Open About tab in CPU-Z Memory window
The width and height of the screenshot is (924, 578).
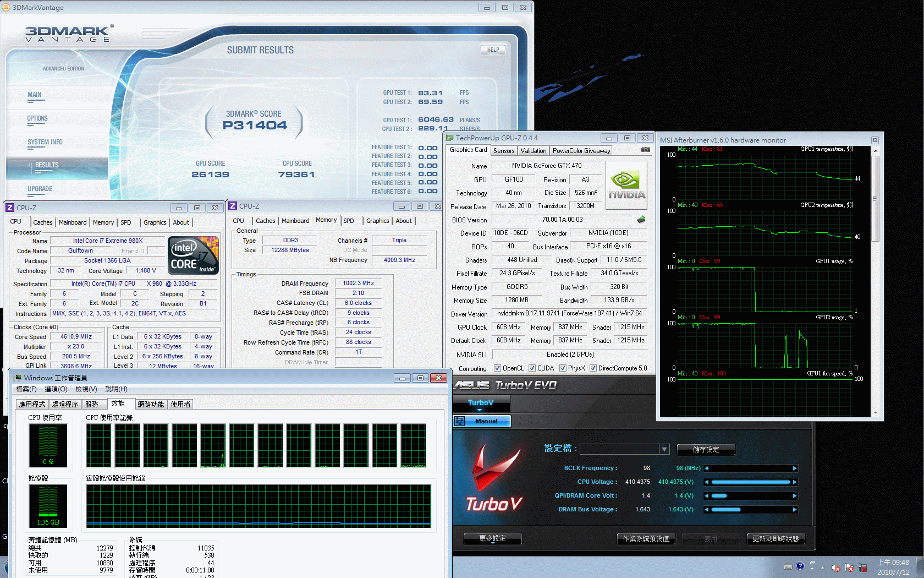(404, 221)
